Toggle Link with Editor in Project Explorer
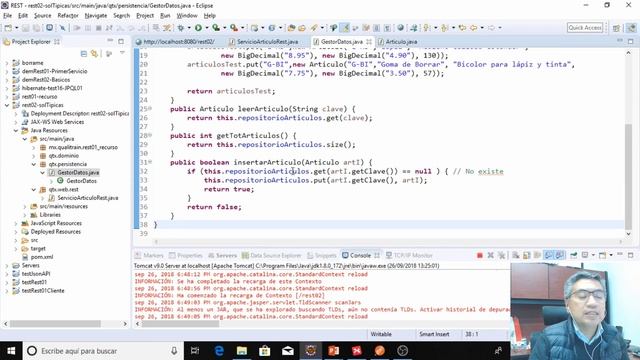Screen dimensions: 640x360 pos(94,54)
